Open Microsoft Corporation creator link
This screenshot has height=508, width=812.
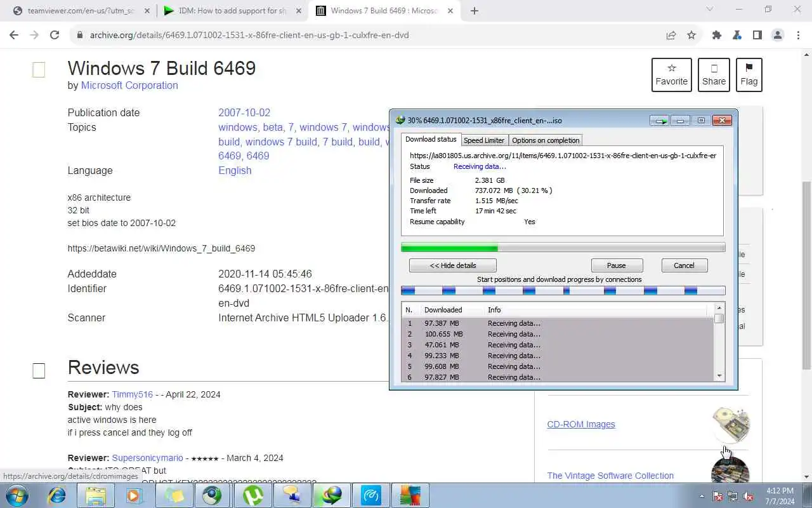(x=129, y=85)
